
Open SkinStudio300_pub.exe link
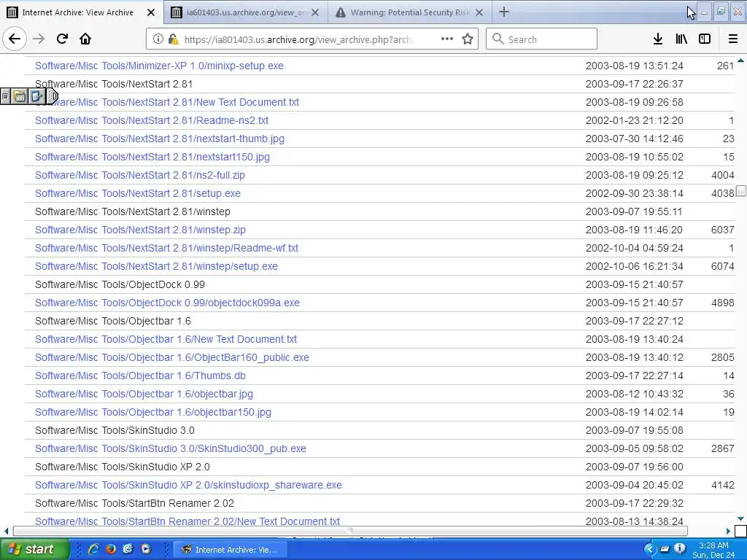point(171,448)
